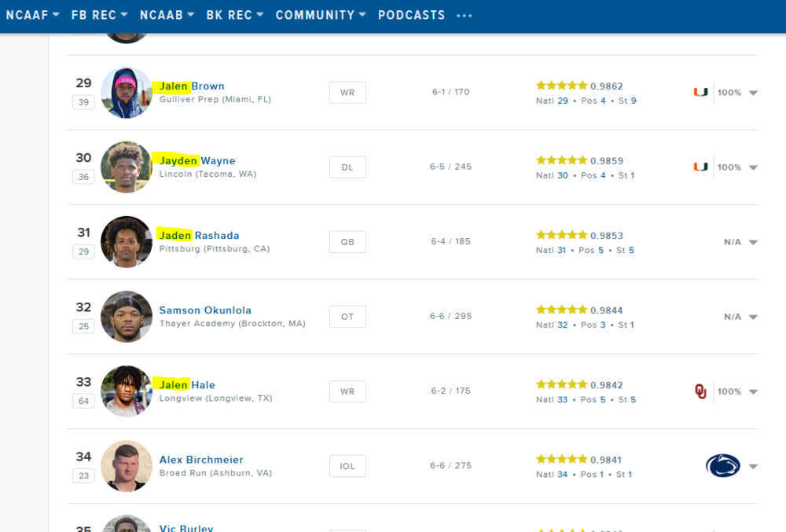Open the FB REC navigation menu
786x532 pixels.
[x=99, y=15]
